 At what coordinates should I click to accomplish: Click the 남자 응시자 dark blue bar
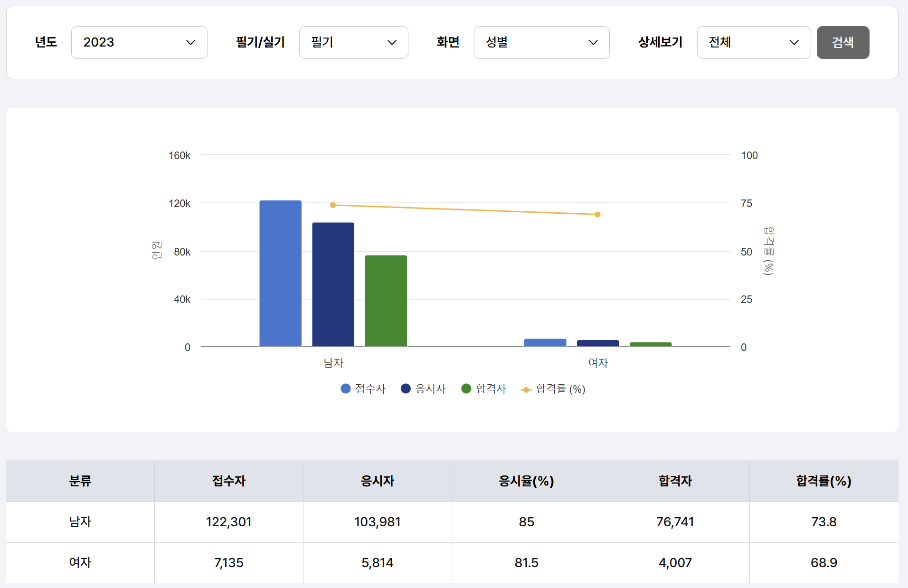(333, 285)
